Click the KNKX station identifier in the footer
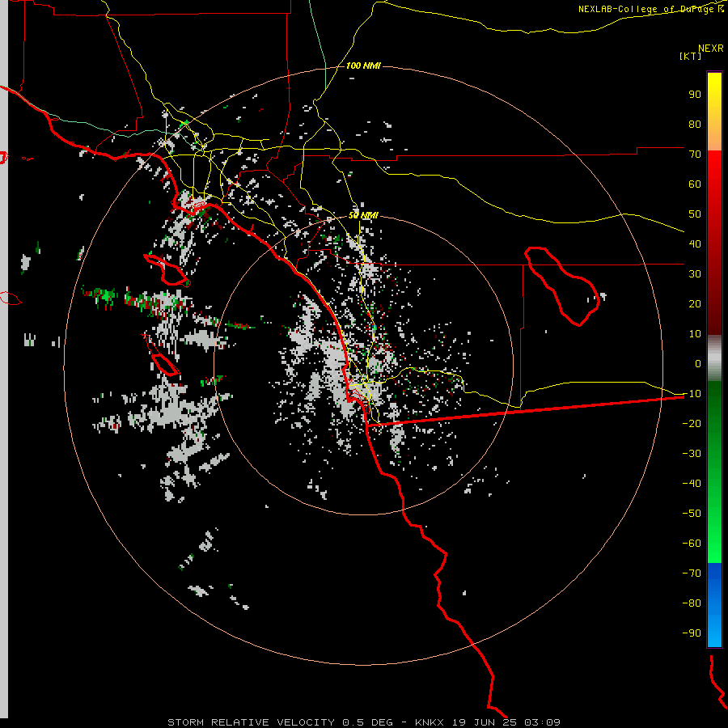Image resolution: width=728 pixels, height=728 pixels. point(430,722)
